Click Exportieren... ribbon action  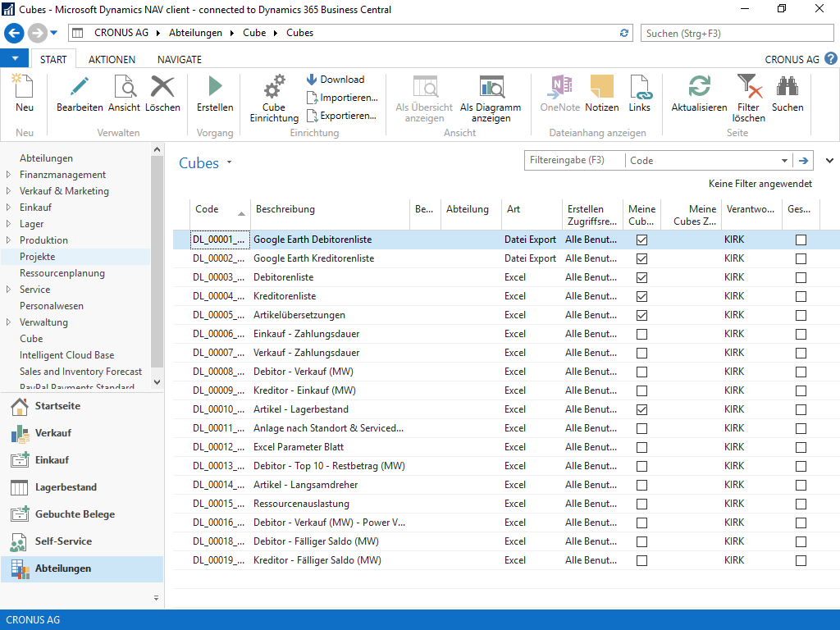click(x=342, y=115)
